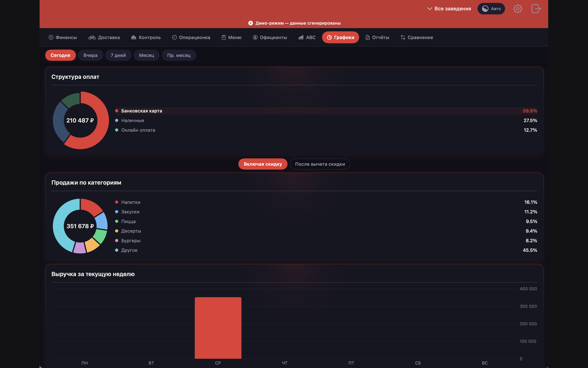Click the category donut chart total 351 678 ₽
The height and width of the screenshot is (368, 588).
(x=80, y=226)
